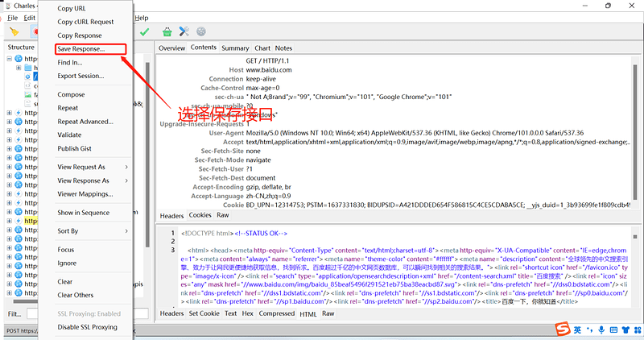The width and height of the screenshot is (644, 340).
Task: Open the IME soft keyboard icon
Action: click(613, 330)
